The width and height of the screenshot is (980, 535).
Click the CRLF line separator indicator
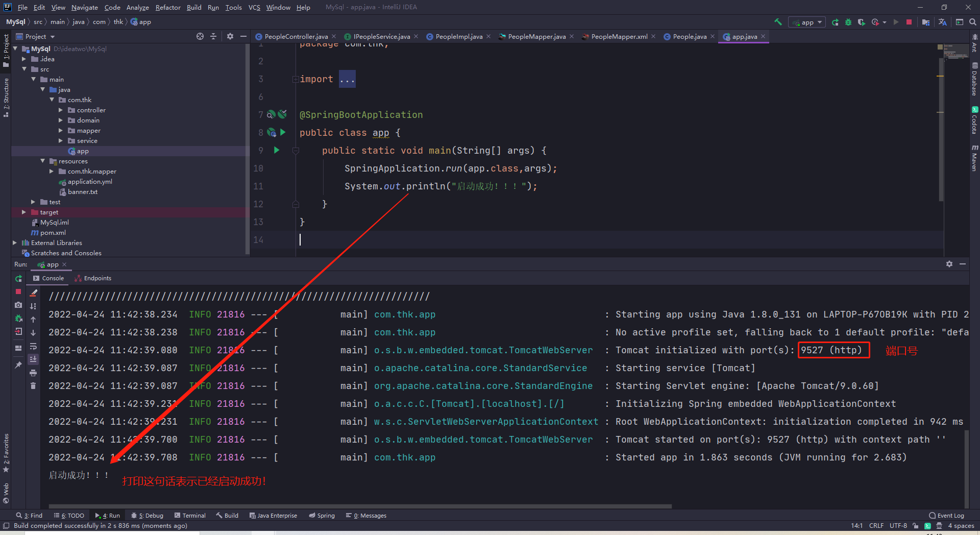[876, 526]
